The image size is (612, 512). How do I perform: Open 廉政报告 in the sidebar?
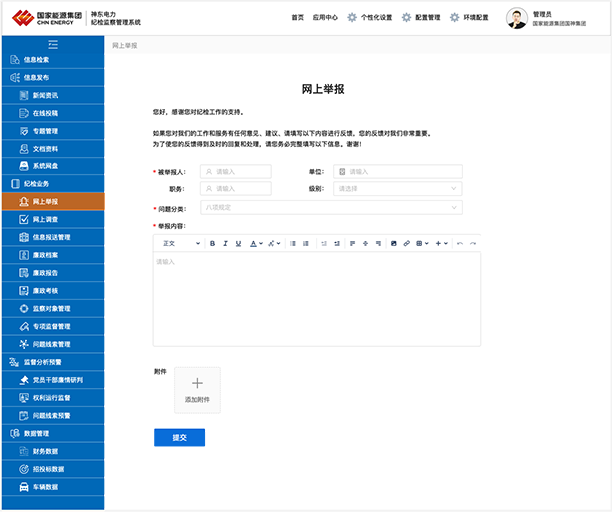pos(53,273)
